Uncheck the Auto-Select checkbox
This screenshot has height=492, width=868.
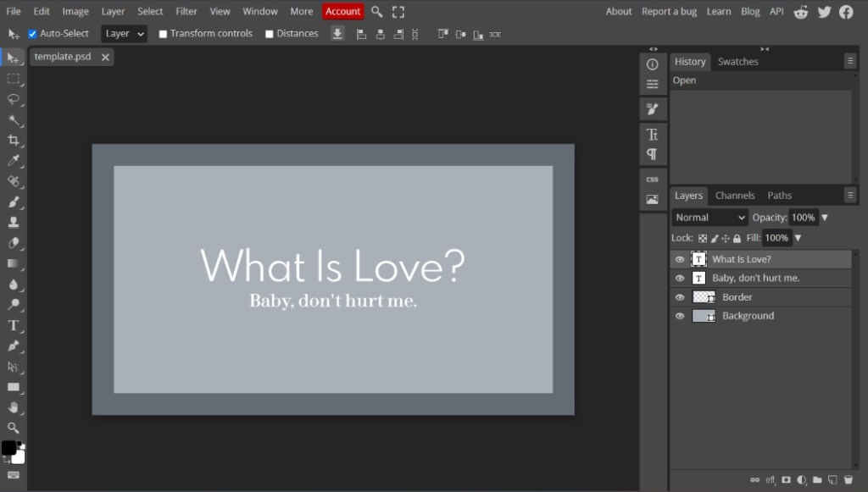pyautogui.click(x=33, y=34)
